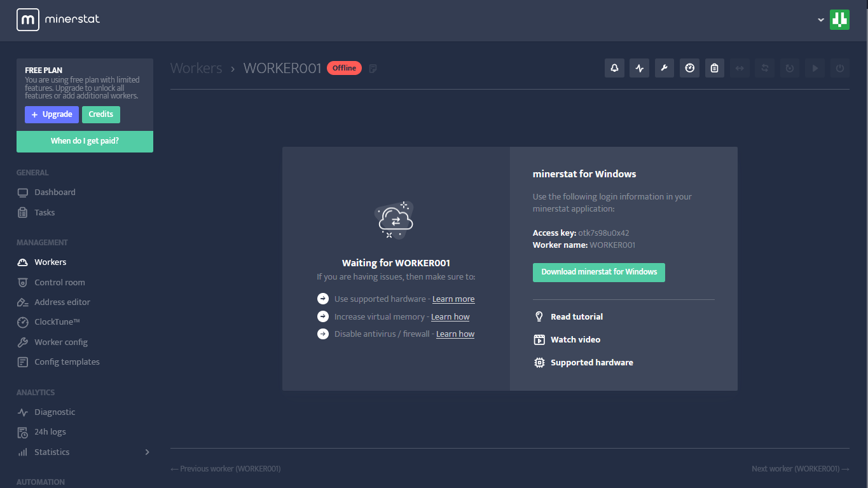868x488 pixels.
Task: Click the Workers helmet icon in the sidebar
Action: (23, 262)
